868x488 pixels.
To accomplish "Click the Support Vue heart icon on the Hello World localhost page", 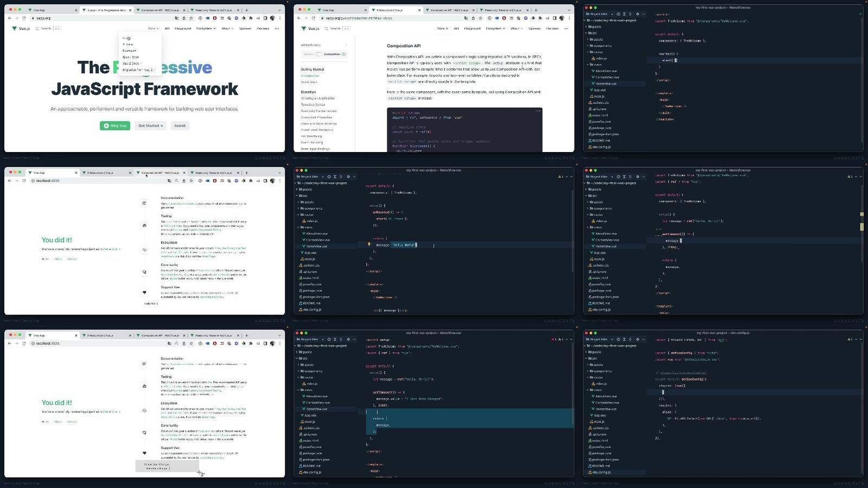I will 144,292.
